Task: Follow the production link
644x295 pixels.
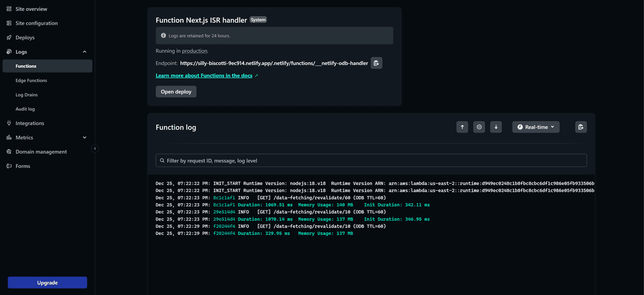Action: coord(194,51)
